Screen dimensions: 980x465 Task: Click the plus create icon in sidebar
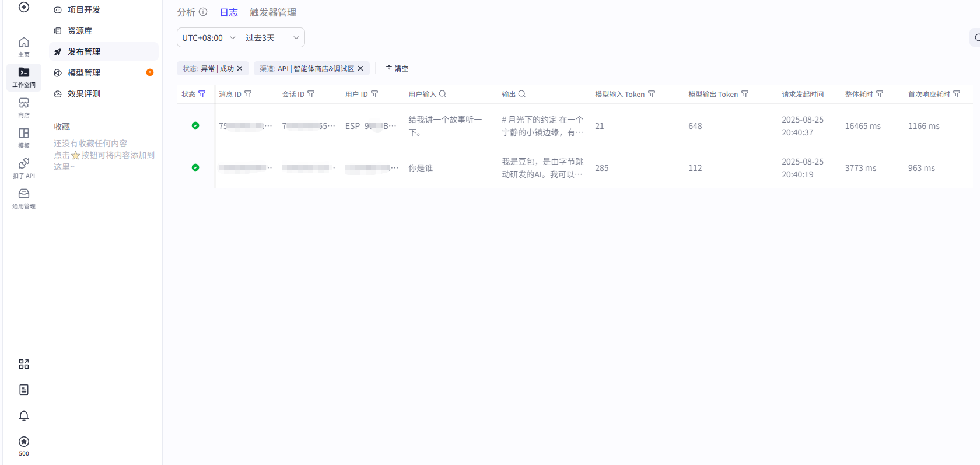click(x=24, y=7)
